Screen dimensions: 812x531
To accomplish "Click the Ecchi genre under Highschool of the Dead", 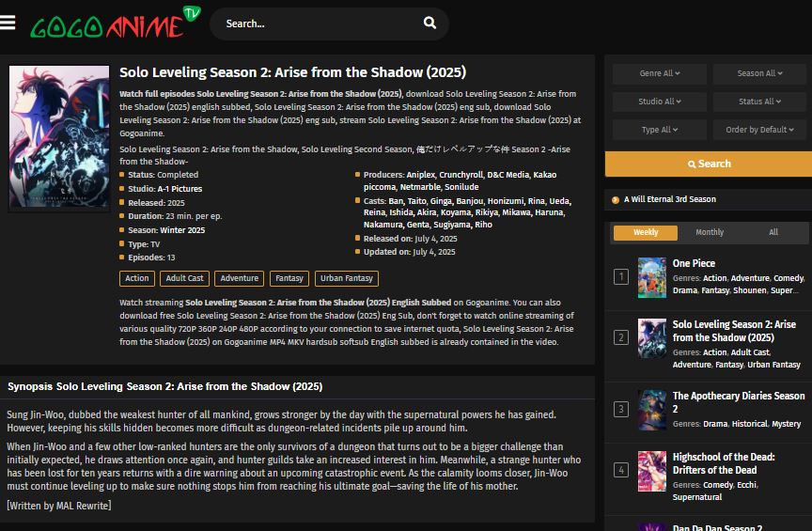I will tap(746, 485).
